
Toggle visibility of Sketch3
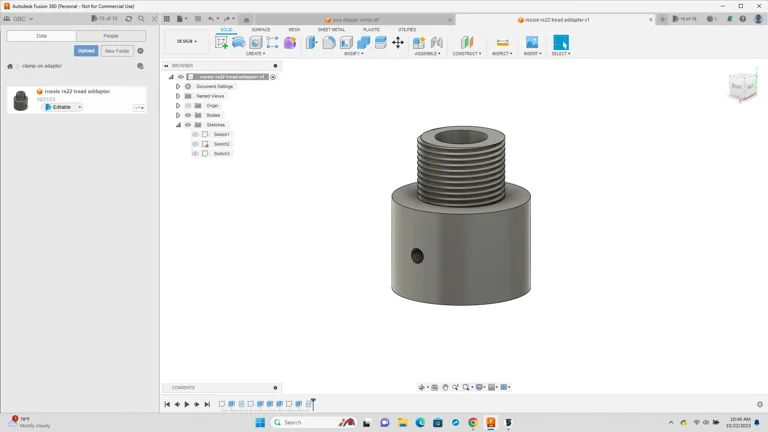click(196, 154)
